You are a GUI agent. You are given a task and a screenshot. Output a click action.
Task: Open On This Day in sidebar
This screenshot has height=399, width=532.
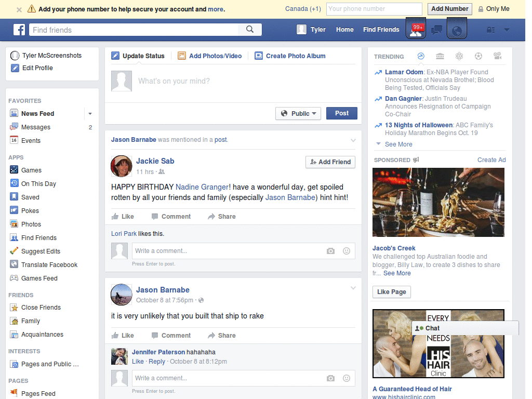tap(38, 183)
